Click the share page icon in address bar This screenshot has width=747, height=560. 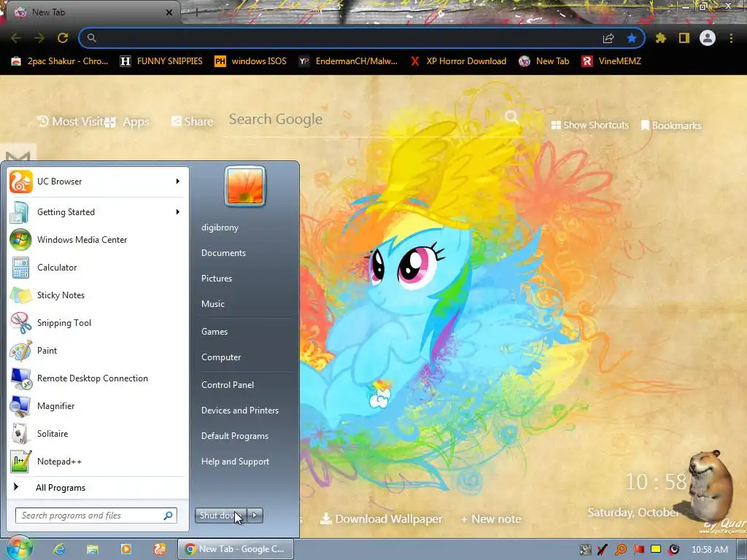click(608, 38)
